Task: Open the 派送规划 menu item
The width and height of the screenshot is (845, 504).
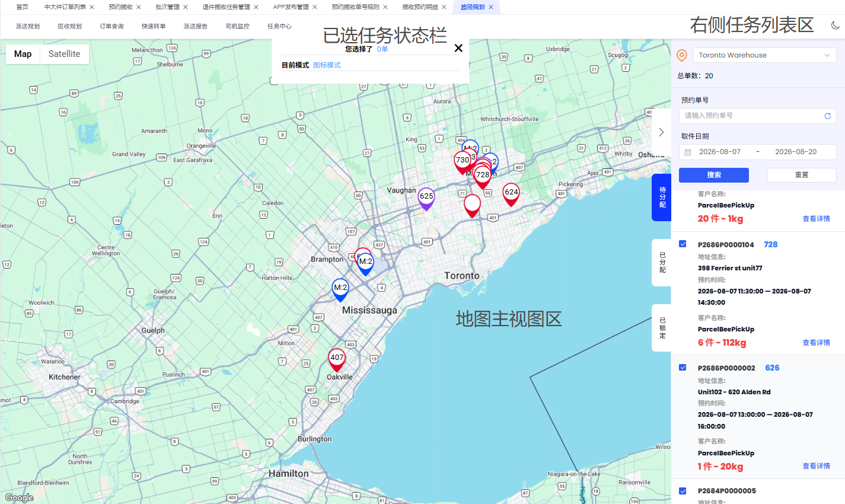Action: (x=28, y=26)
